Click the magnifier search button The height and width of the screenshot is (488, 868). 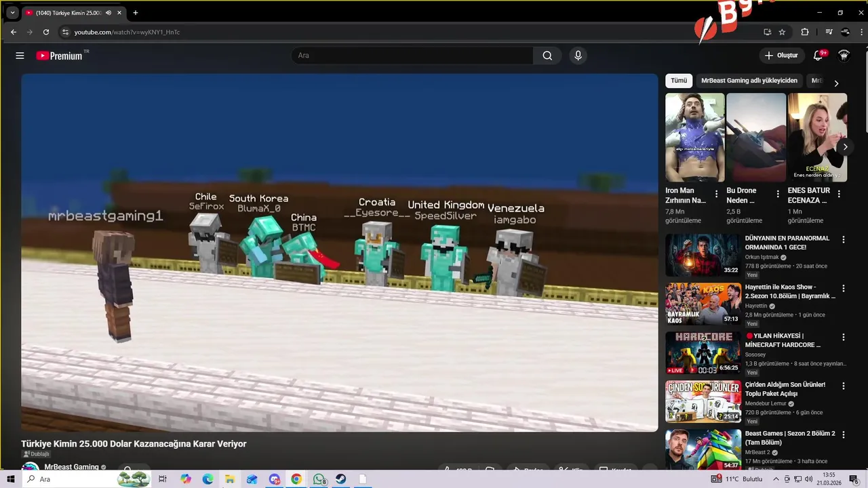[x=547, y=56]
